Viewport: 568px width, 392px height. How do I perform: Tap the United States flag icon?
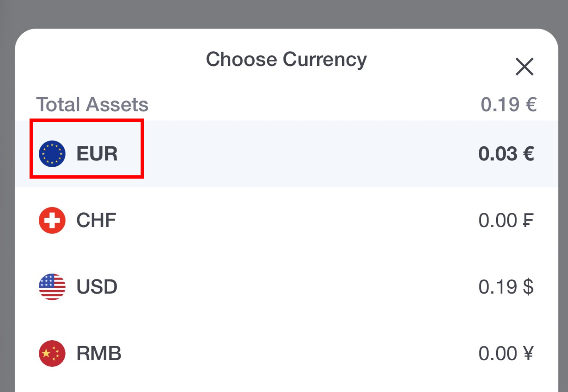click(x=52, y=287)
